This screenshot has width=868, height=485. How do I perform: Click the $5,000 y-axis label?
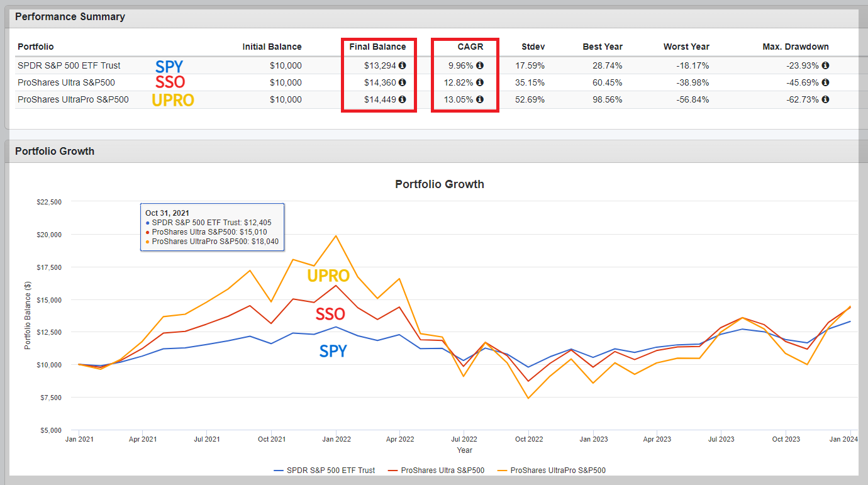[50, 431]
